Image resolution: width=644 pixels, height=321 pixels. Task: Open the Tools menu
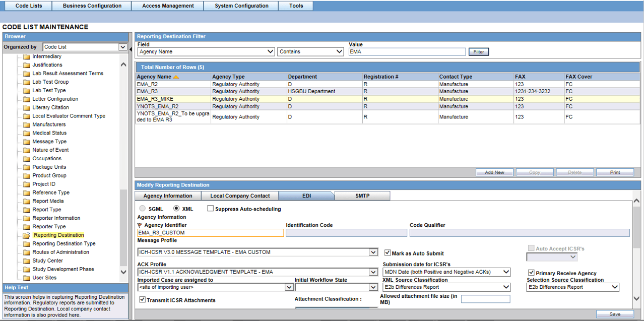tap(296, 6)
